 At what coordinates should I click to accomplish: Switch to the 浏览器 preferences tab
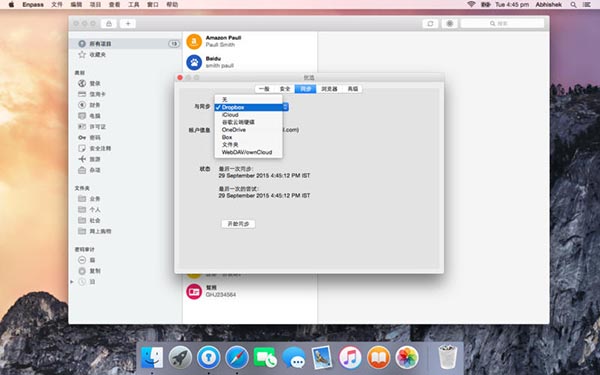click(x=329, y=89)
